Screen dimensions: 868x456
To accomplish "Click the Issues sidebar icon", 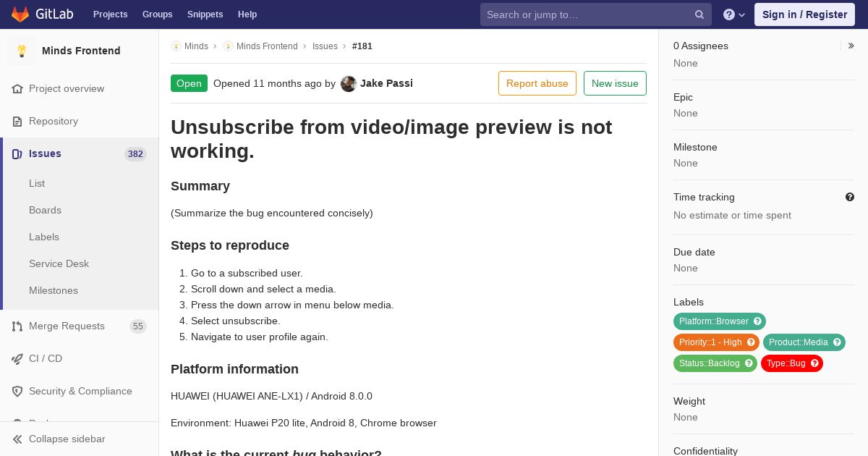I will 17,154.
